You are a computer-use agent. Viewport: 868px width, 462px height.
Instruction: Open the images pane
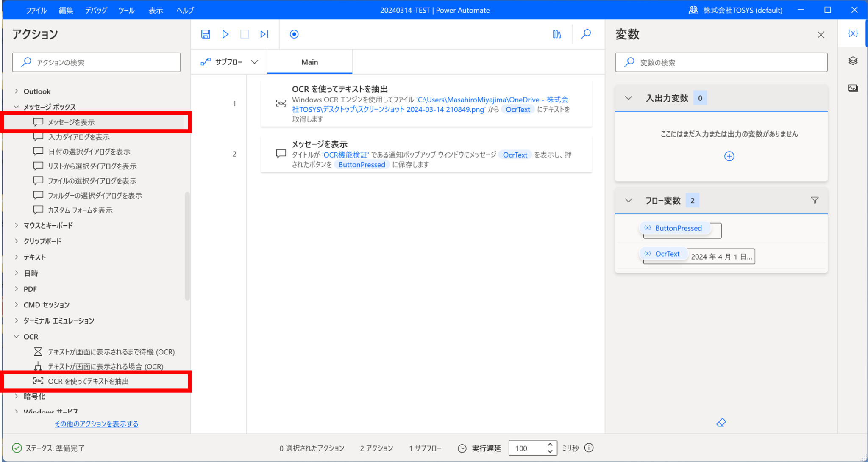tap(852, 88)
